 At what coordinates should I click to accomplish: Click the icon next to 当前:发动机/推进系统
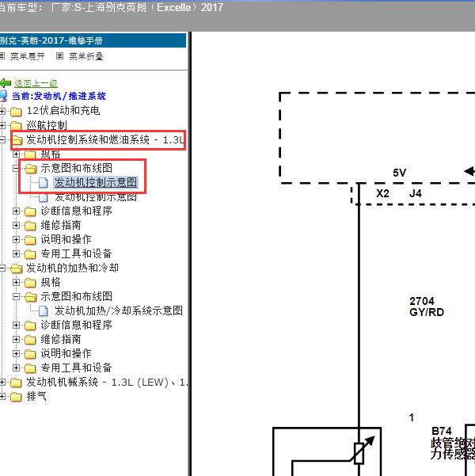pyautogui.click(x=3, y=96)
